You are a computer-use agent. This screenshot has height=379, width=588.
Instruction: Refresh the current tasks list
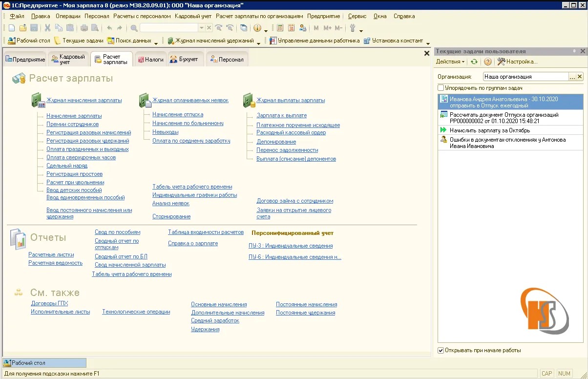[474, 62]
